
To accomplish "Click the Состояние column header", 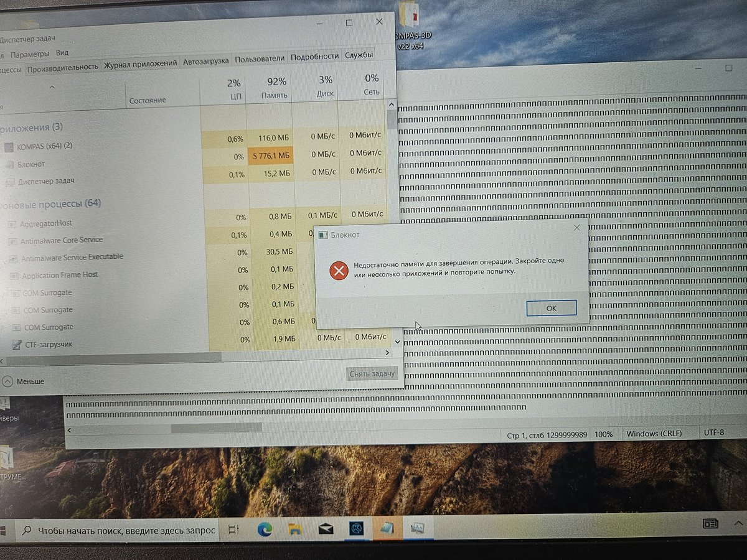I will pos(148,100).
